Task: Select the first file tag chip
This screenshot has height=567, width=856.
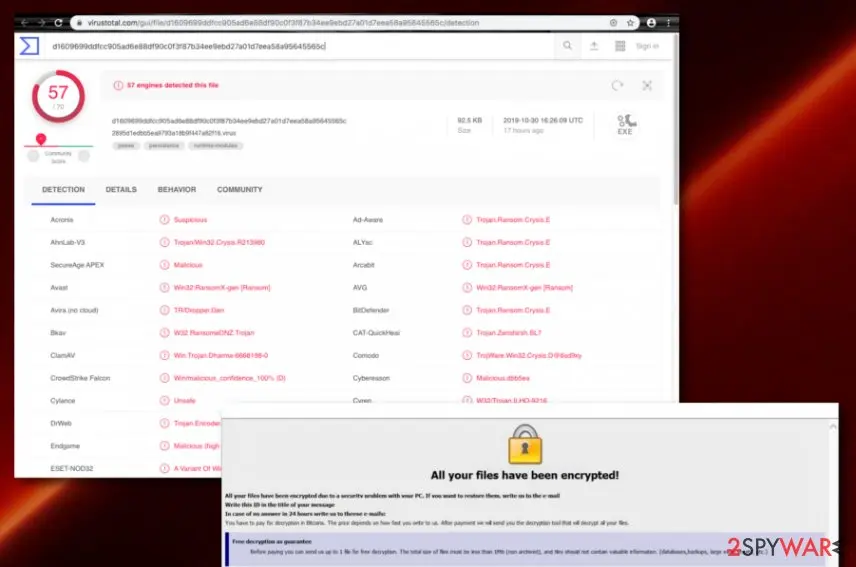Action: point(126,146)
